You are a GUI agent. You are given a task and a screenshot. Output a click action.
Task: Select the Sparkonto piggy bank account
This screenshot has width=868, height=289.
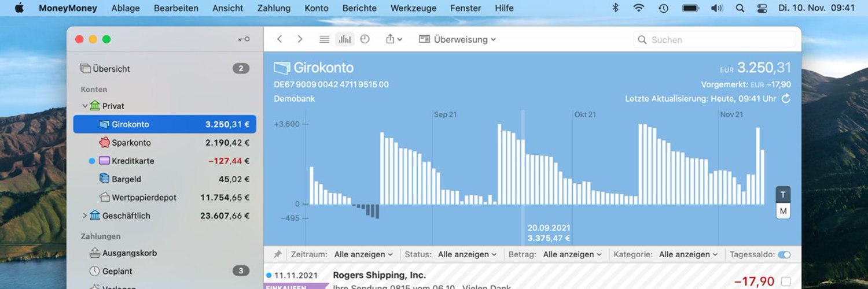pos(164,143)
